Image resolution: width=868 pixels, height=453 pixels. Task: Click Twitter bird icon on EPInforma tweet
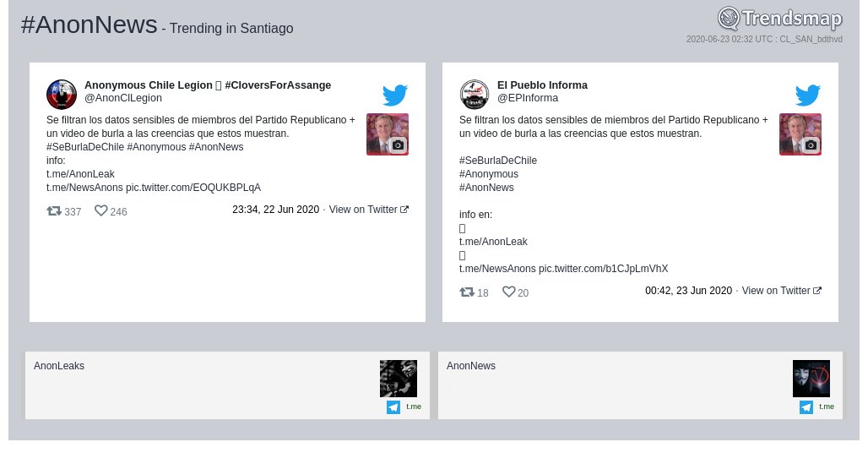point(808,95)
